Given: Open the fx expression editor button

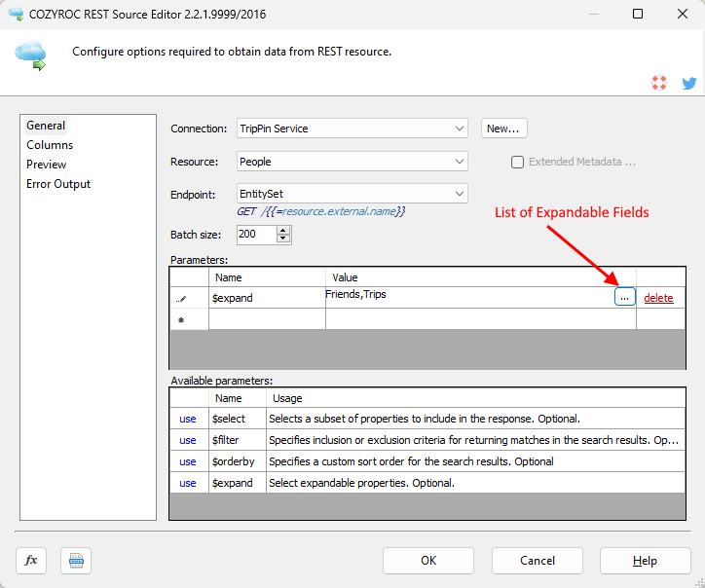Looking at the screenshot, I should 31,561.
